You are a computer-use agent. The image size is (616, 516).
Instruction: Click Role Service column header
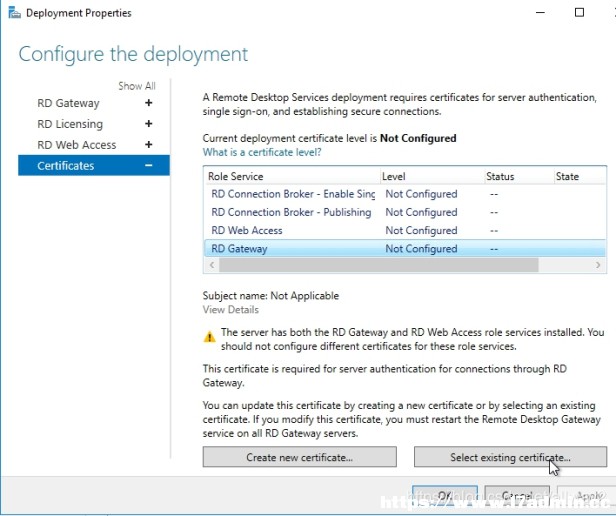292,176
